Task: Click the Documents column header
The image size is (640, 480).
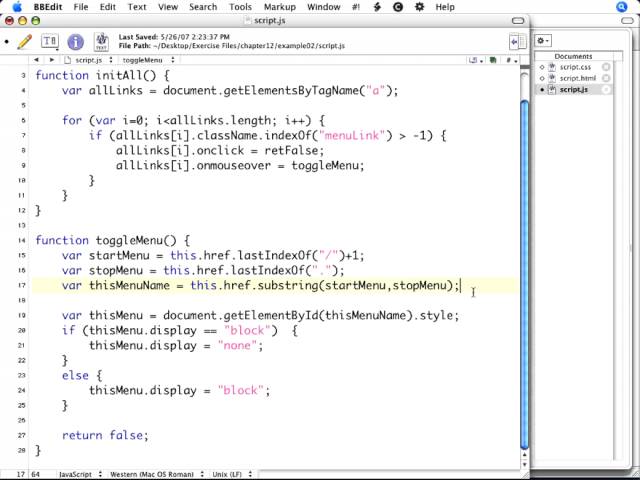Action: pyautogui.click(x=573, y=56)
